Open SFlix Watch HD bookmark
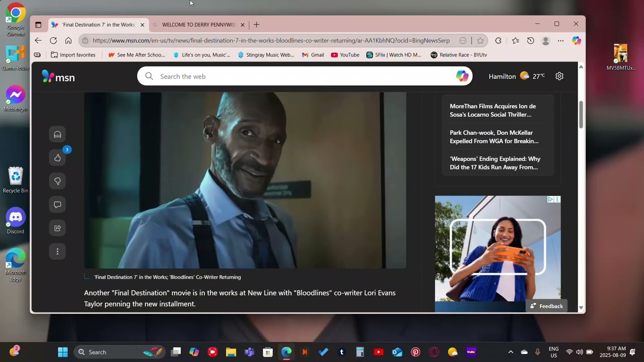Viewport: 644px width, 362px height. click(x=394, y=55)
